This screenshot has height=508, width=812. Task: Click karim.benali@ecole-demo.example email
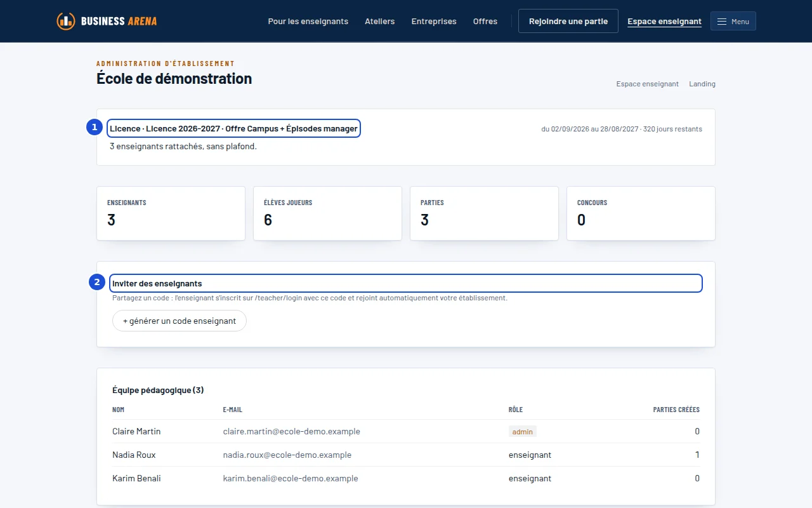pyautogui.click(x=291, y=478)
